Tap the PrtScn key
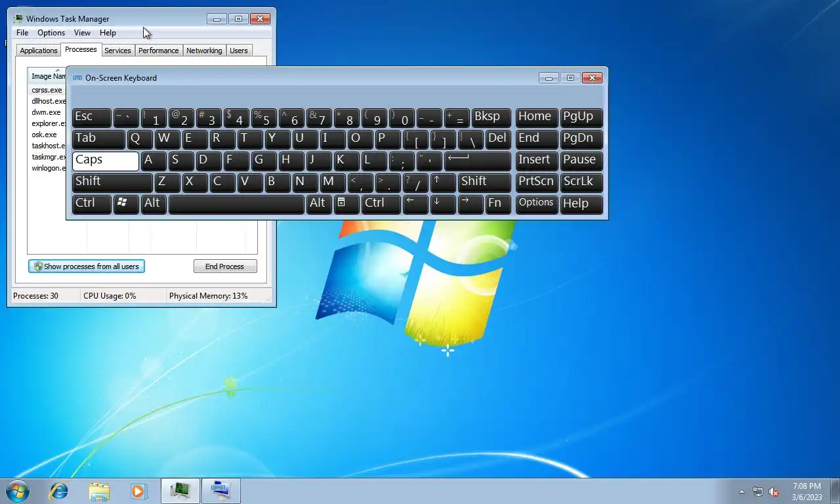The height and width of the screenshot is (504, 840). tap(537, 182)
